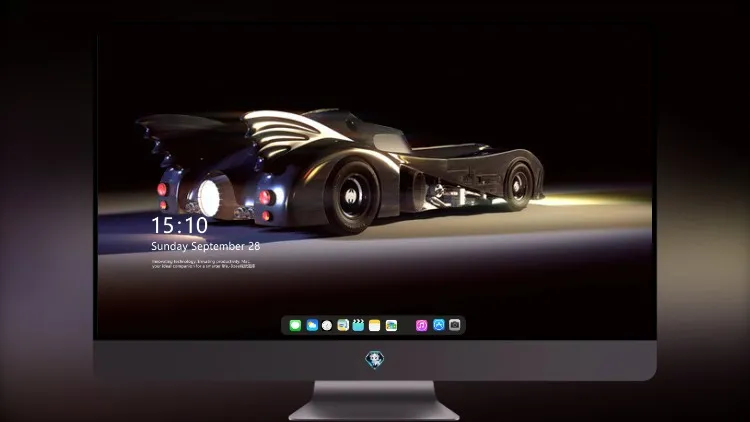Click the Batmobile's front wheel
The height and width of the screenshot is (422, 750).
tap(518, 186)
